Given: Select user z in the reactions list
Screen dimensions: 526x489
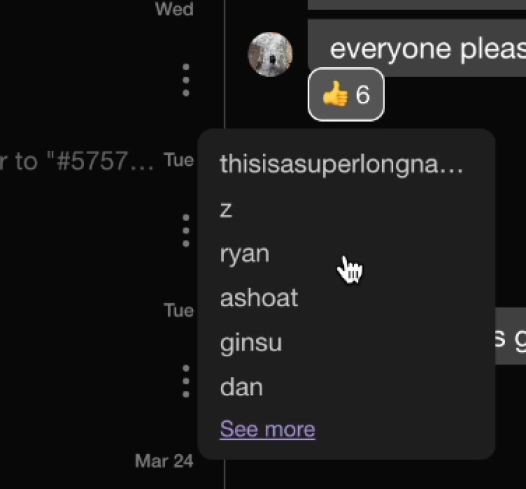Looking at the screenshot, I should (x=226, y=210).
